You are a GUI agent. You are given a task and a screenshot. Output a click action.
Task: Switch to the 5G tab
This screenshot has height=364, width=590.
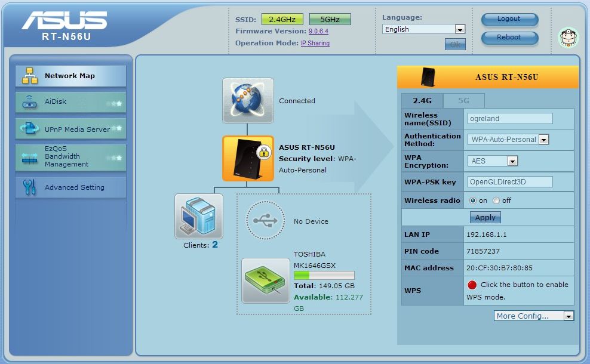coord(463,101)
